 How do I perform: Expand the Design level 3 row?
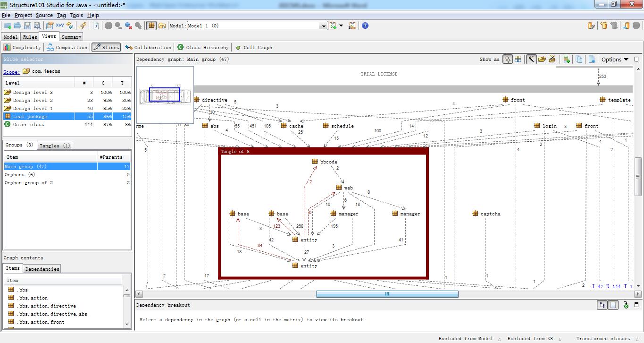point(67,92)
